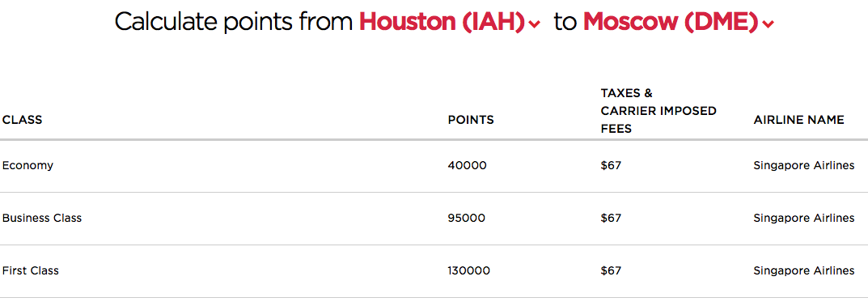Click Singapore Airlines in the Business Class row
Screen dimensions: 868x302
click(x=804, y=219)
